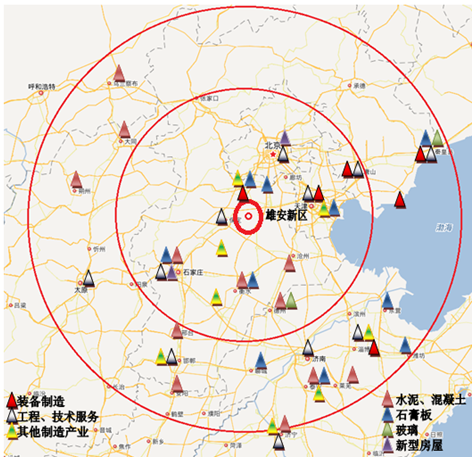Click the brown marker at 安阳
474x459 pixels.
pos(177,384)
